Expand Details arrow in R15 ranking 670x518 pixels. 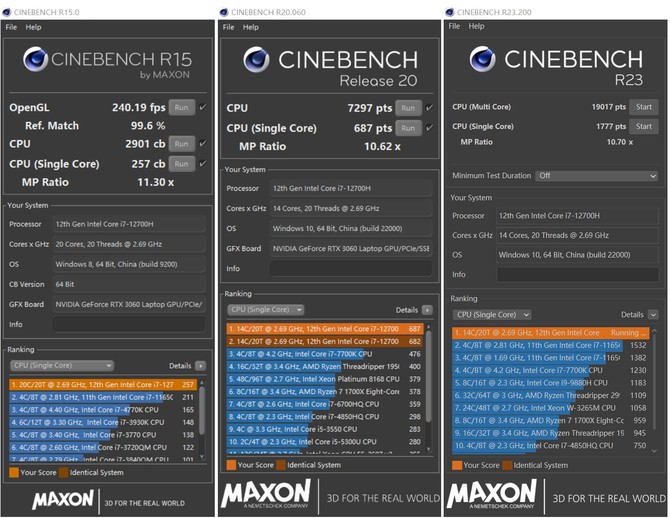(x=200, y=366)
